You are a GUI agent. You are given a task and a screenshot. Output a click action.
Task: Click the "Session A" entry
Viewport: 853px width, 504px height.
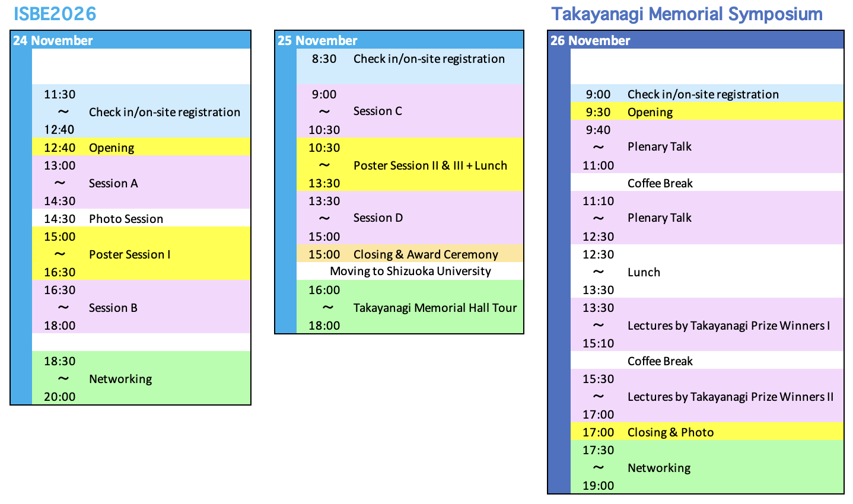[x=113, y=183]
